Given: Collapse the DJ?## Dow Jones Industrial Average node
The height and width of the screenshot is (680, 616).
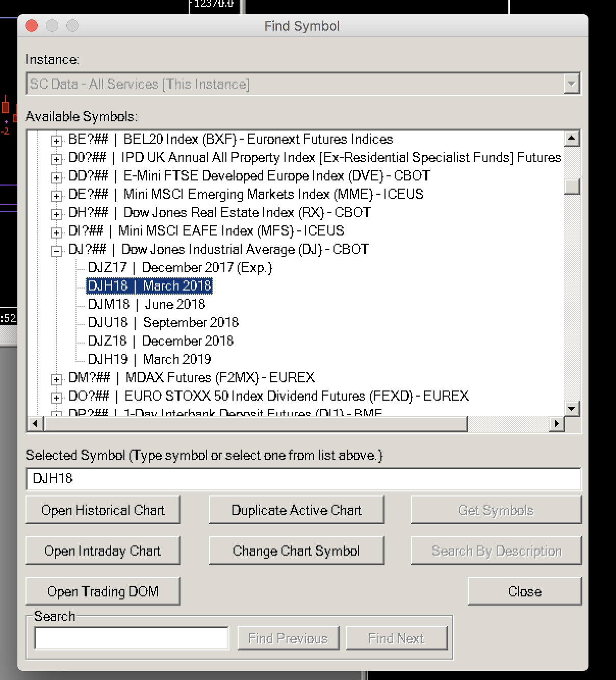Looking at the screenshot, I should point(57,251).
